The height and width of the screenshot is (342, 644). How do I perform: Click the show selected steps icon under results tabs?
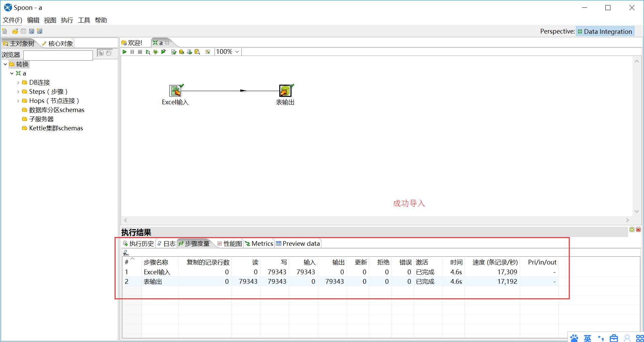[x=126, y=253]
